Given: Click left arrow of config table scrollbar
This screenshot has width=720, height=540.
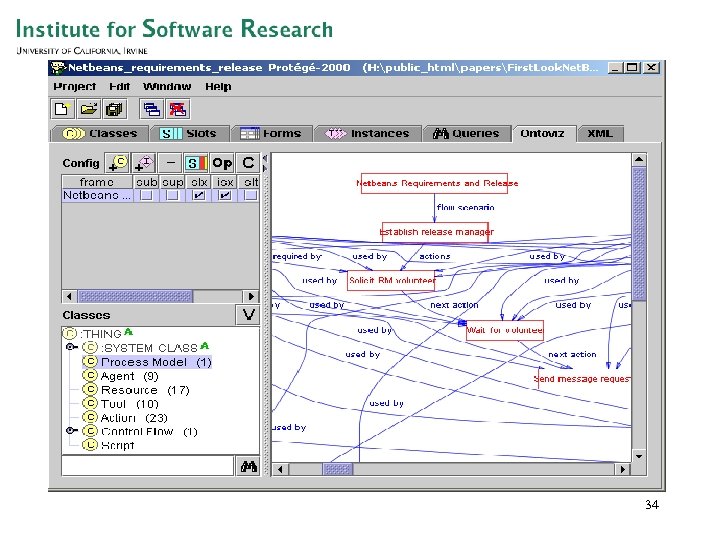Looking at the screenshot, I should [x=69, y=296].
